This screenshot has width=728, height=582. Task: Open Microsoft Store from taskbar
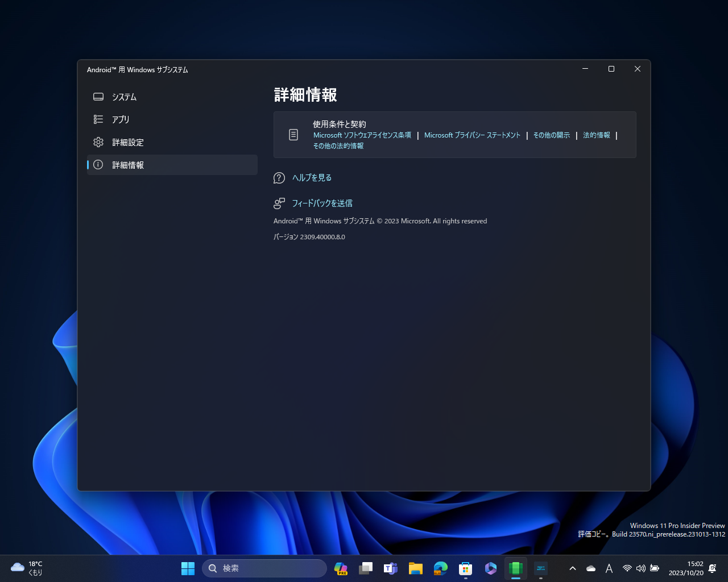coord(466,568)
